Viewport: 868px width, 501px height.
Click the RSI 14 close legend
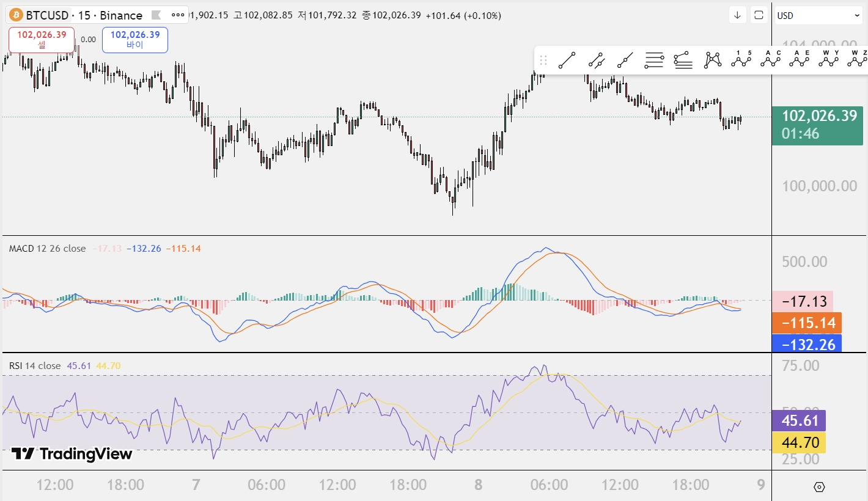click(35, 366)
